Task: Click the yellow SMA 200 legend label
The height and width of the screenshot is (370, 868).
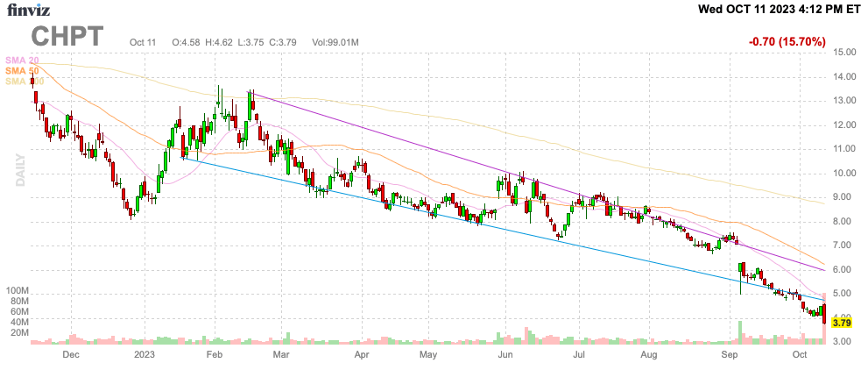Action: [24, 81]
